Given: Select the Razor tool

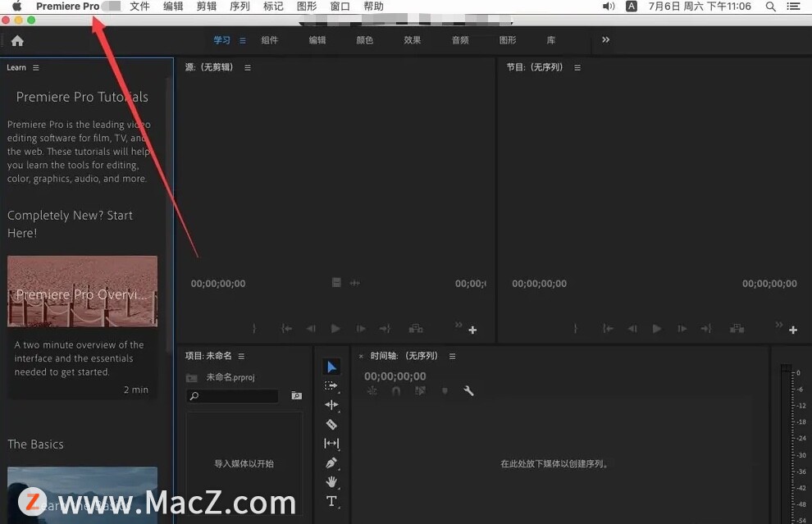Looking at the screenshot, I should 331,425.
